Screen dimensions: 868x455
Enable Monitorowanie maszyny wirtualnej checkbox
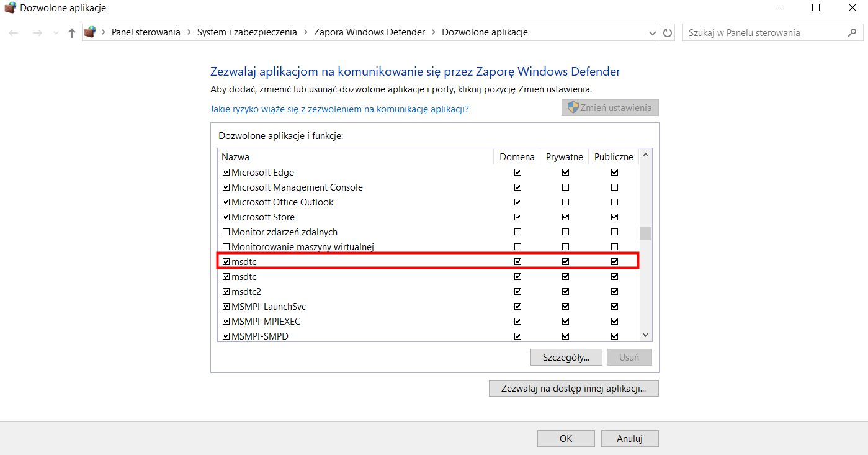click(226, 247)
